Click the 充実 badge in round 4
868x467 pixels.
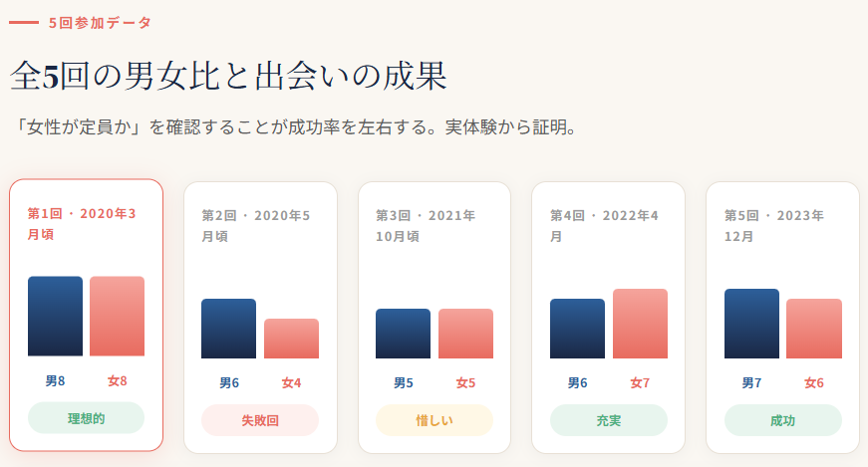(608, 420)
